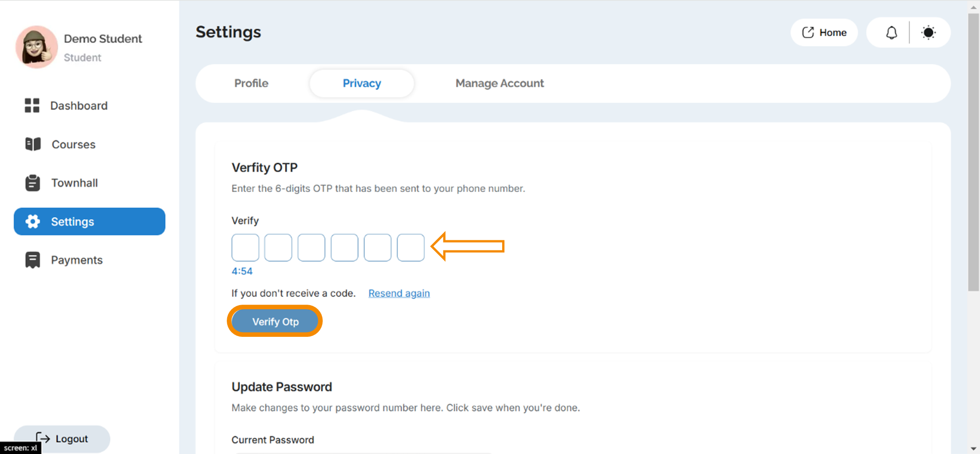Switch to the Profile tab
This screenshot has width=980, height=454.
251,83
